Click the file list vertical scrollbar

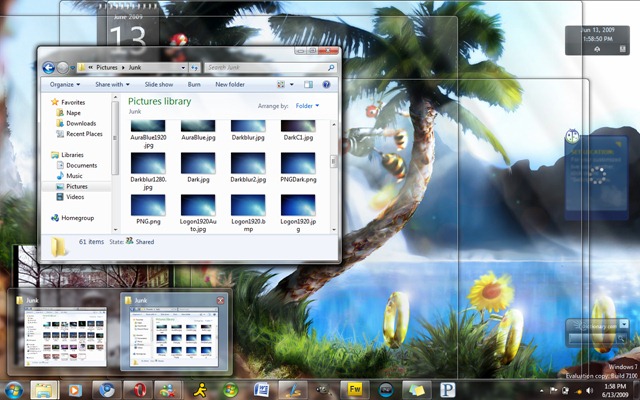point(333,177)
